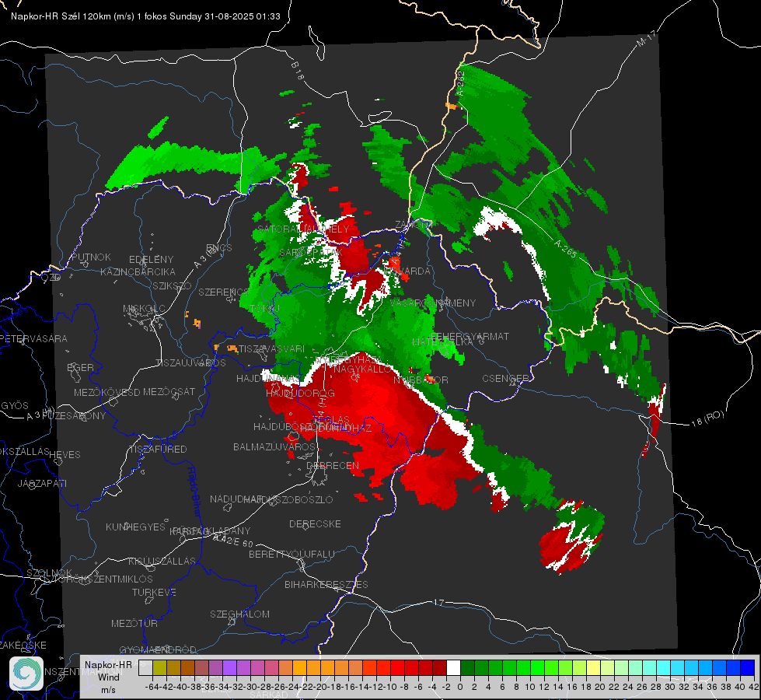Image resolution: width=761 pixels, height=700 pixels.
Task: Click the '-64' value on the legend scale
Action: [x=152, y=687]
